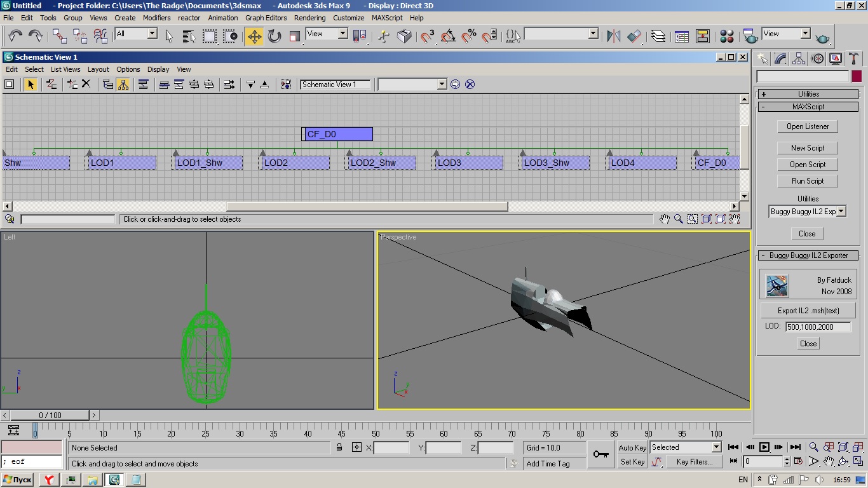Click the Undo arrow in main toolbar
Image resolution: width=868 pixels, height=488 pixels.
tap(15, 36)
